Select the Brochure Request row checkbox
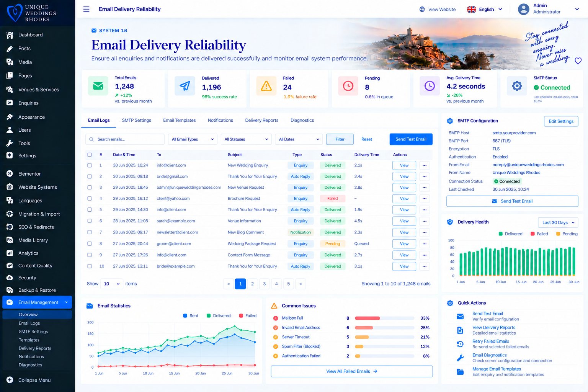 (90, 199)
